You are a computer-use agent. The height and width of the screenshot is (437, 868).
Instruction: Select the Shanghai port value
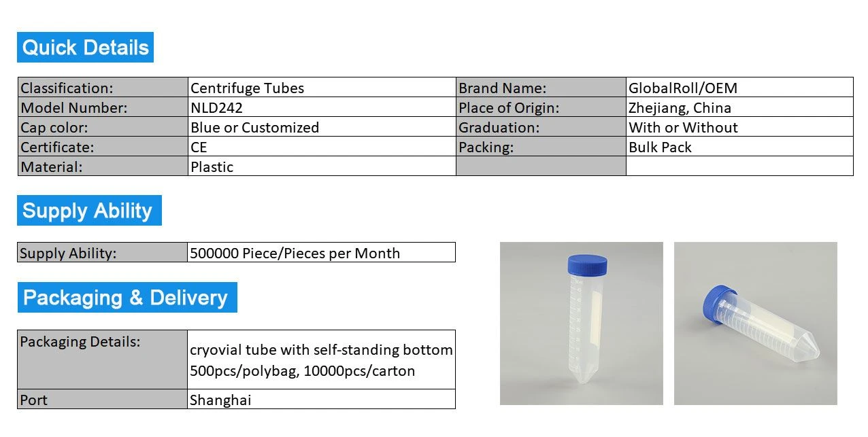coord(322,400)
